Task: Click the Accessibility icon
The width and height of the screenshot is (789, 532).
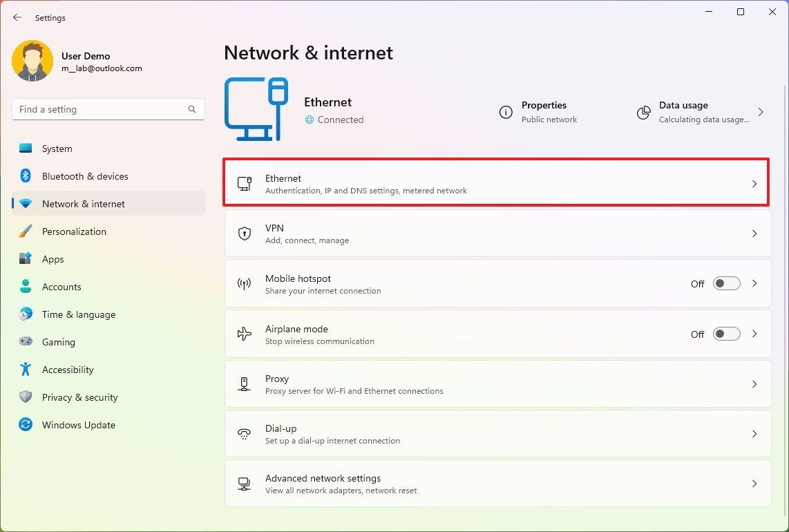Action: click(26, 369)
